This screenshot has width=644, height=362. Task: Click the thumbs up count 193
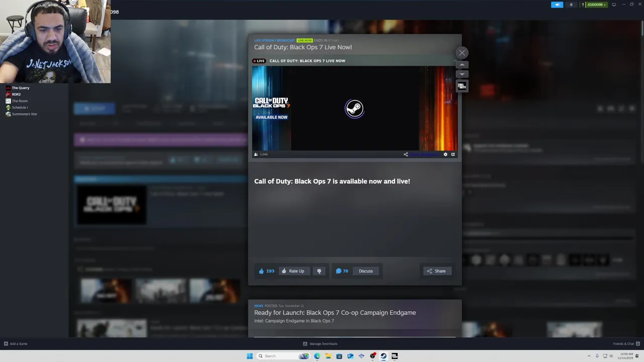point(266,271)
